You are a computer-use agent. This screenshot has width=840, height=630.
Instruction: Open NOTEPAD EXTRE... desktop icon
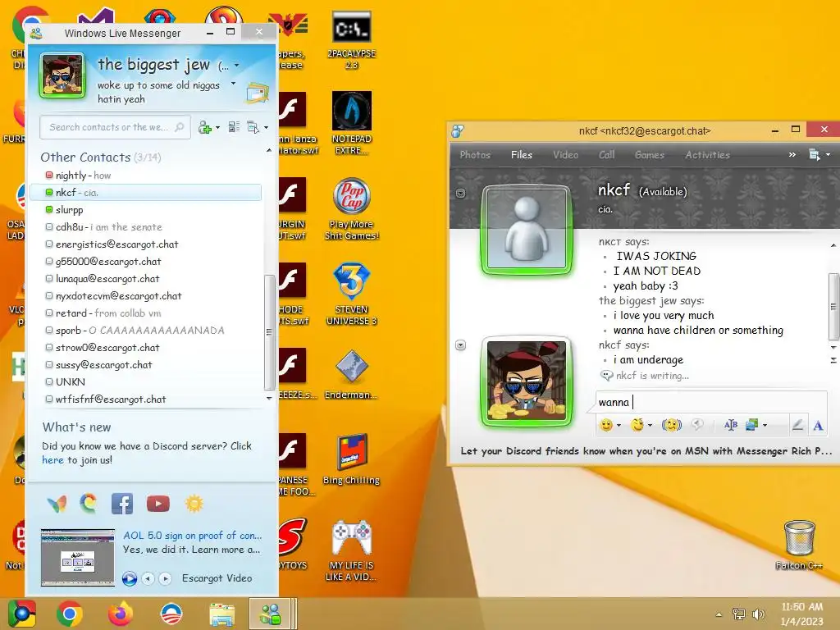[x=351, y=123]
